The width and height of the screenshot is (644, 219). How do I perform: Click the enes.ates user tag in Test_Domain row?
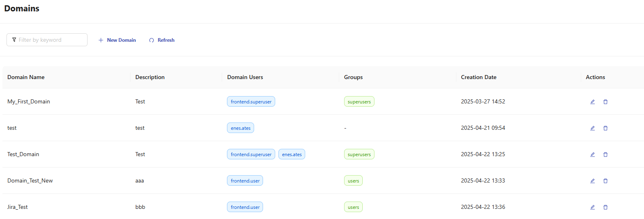[291, 155]
